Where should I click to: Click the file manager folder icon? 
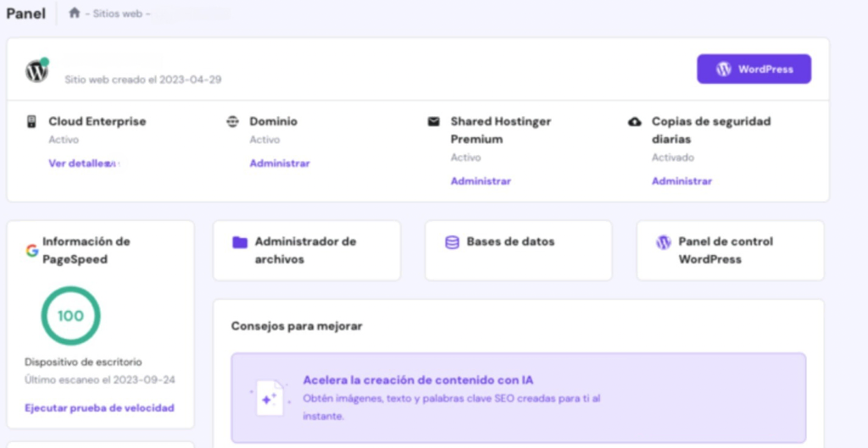pyautogui.click(x=240, y=242)
